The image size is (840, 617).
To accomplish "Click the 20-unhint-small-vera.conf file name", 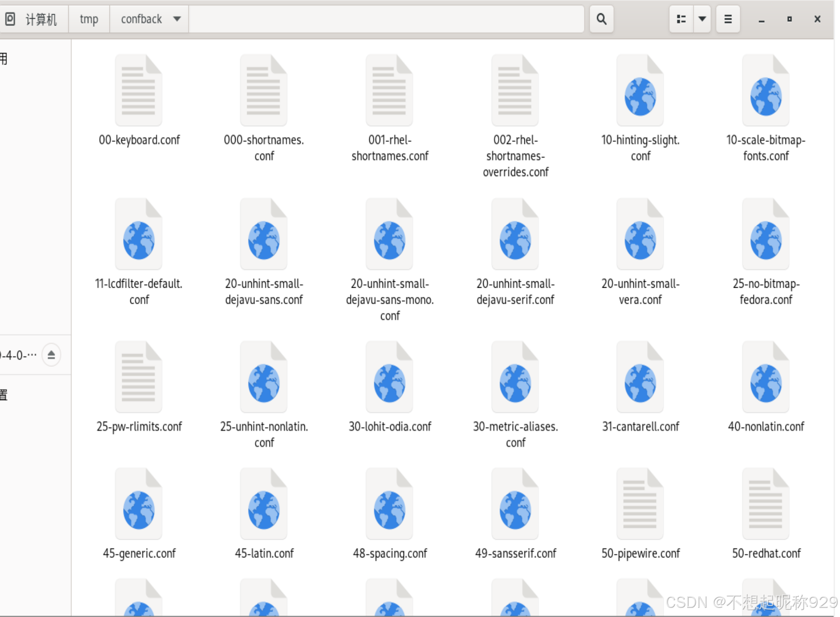I will [641, 291].
